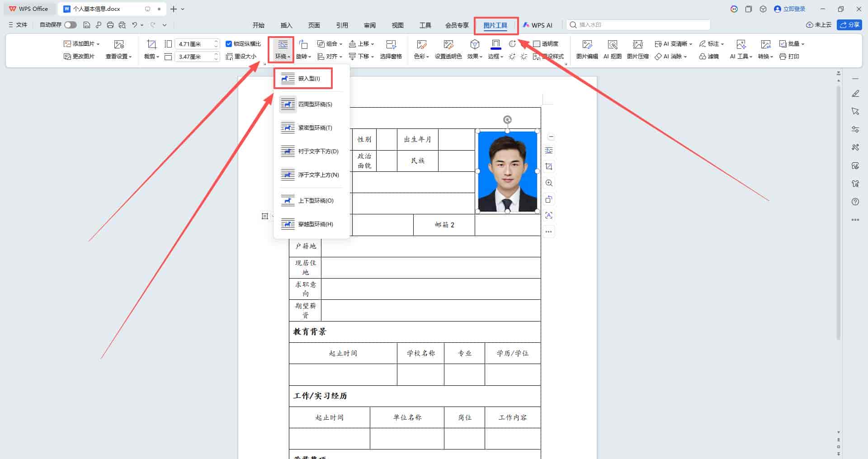Uncheck 锁定纵横比 checkbox
This screenshot has height=459, width=868.
tap(229, 44)
